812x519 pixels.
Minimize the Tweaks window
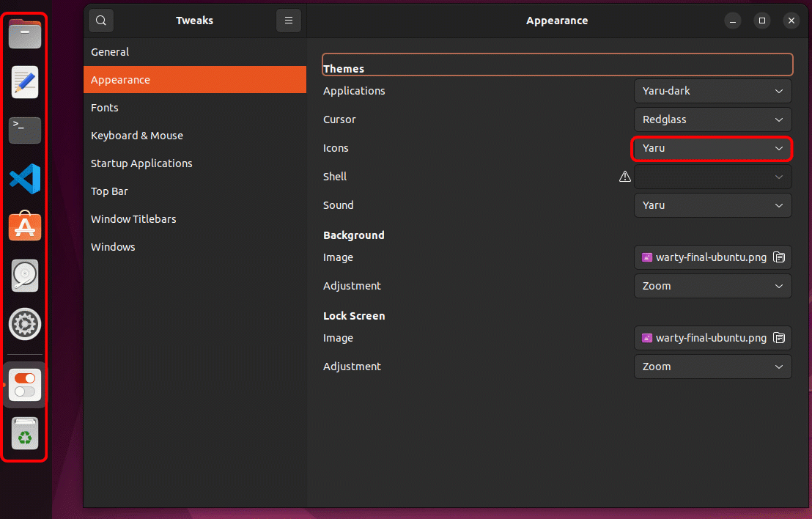tap(733, 21)
